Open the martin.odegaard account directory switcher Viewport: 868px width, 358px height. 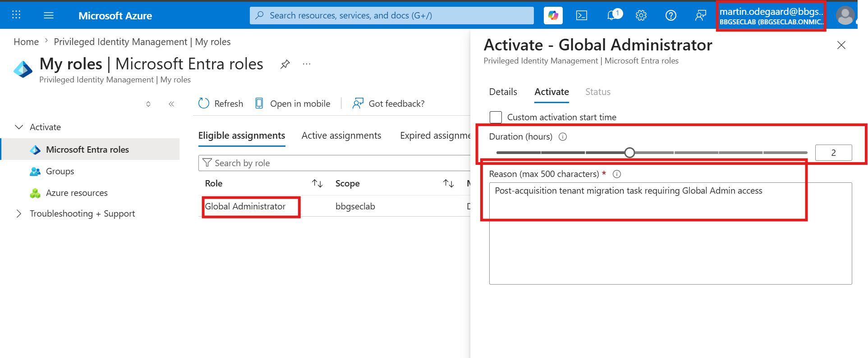[771, 16]
